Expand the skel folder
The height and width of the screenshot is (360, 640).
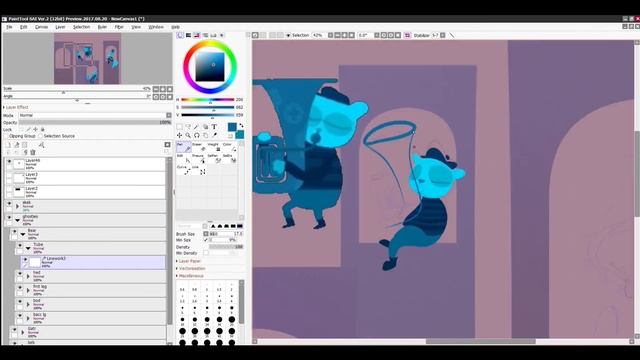pos(17,206)
